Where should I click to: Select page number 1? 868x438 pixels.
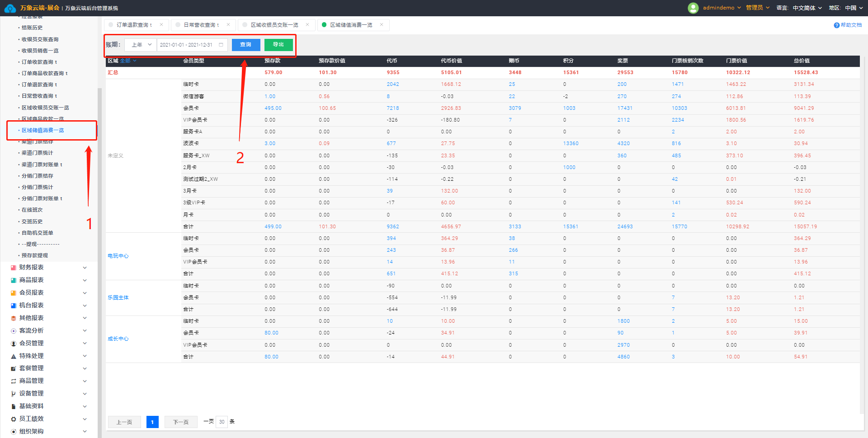click(152, 422)
